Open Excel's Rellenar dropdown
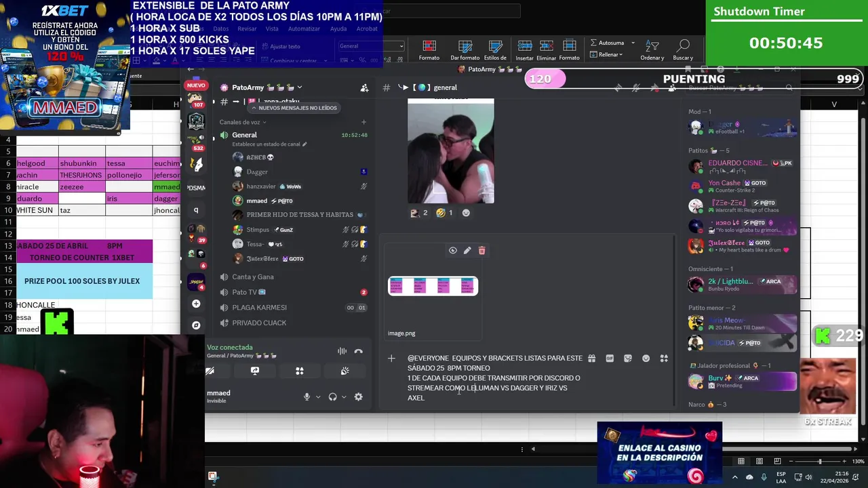 click(606, 54)
